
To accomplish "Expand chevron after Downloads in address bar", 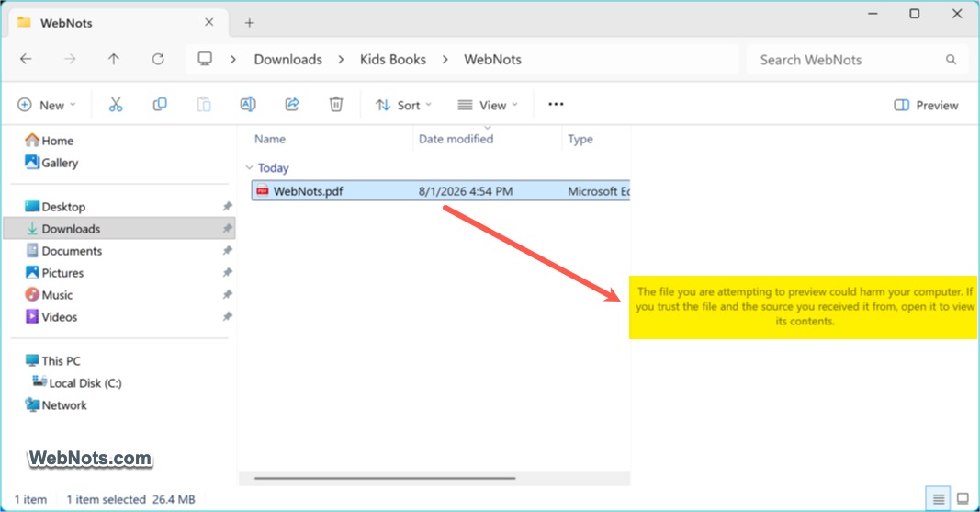I will tap(341, 60).
